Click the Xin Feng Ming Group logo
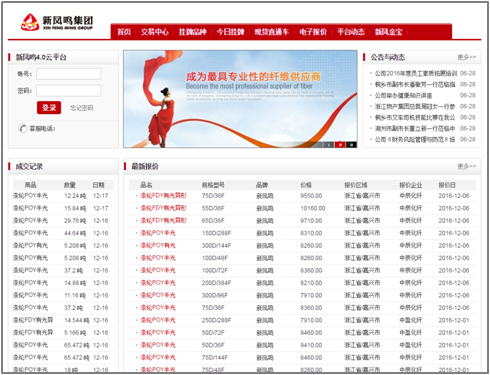490x375 pixels. 57,22
